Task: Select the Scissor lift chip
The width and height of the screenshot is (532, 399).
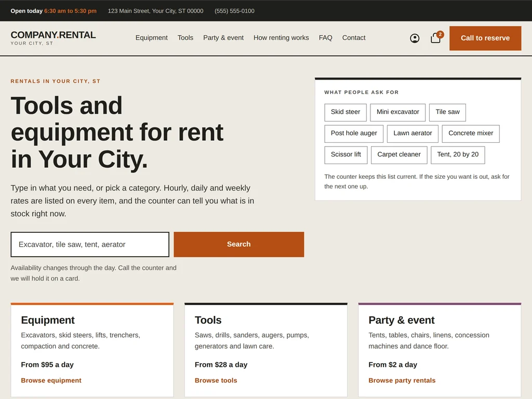Action: (345, 155)
